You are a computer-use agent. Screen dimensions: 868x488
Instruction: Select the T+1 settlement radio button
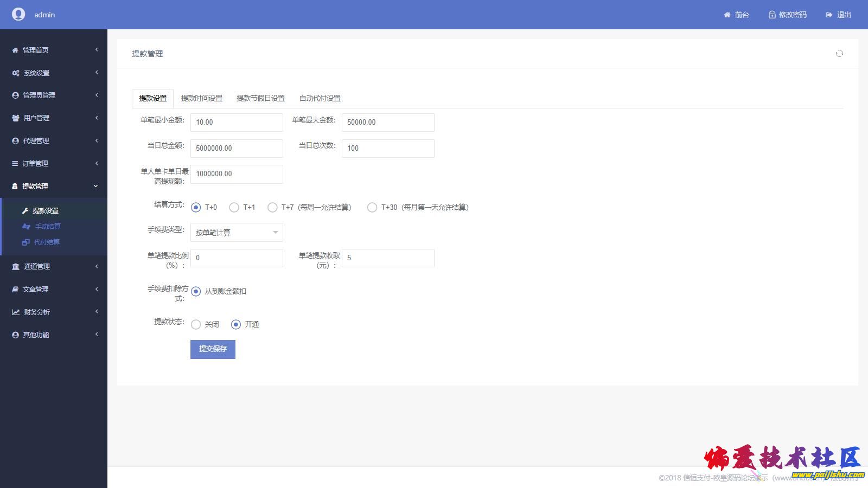coord(234,208)
